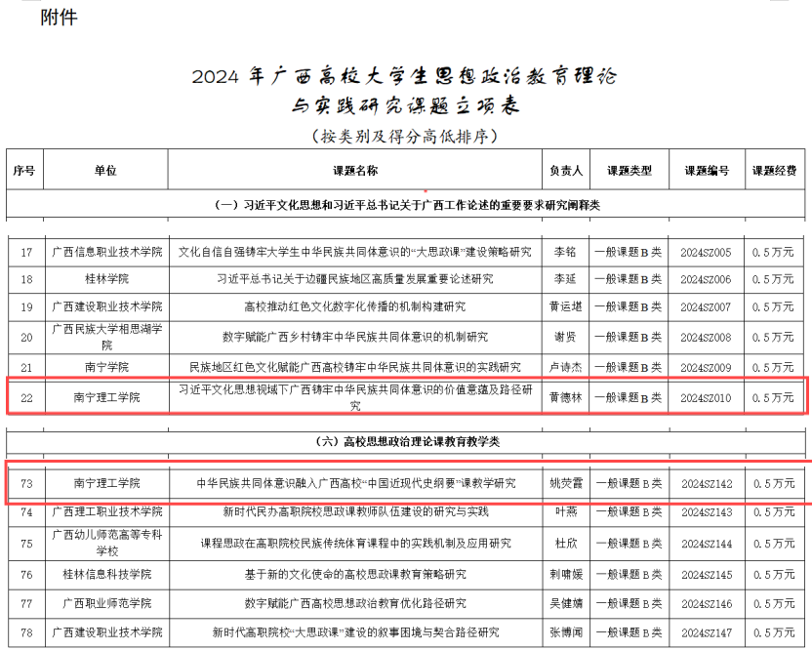Select the title 数字赋能广西高校思想政治教育优化路径研究
This screenshot has height=650, width=812.
pyautogui.click(x=354, y=603)
